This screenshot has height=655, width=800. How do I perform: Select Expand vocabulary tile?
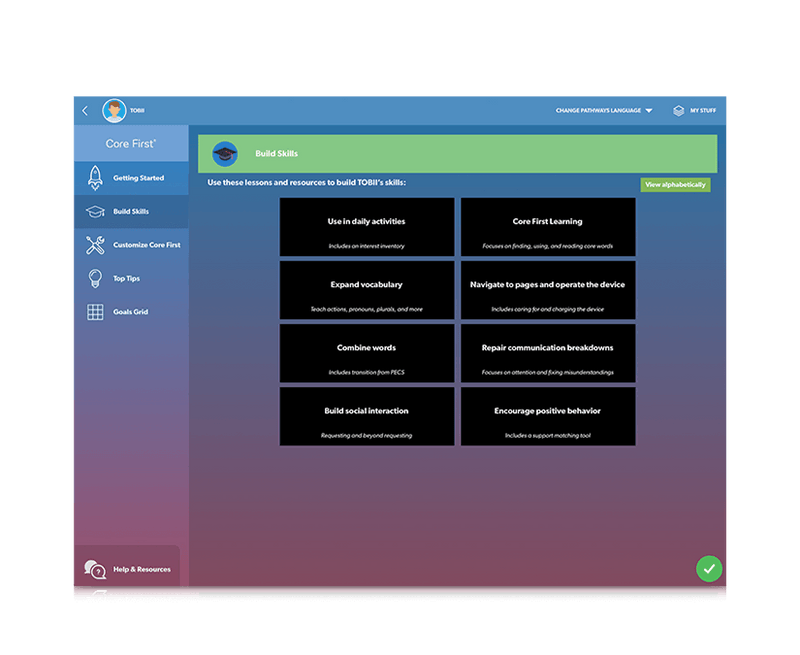(367, 290)
